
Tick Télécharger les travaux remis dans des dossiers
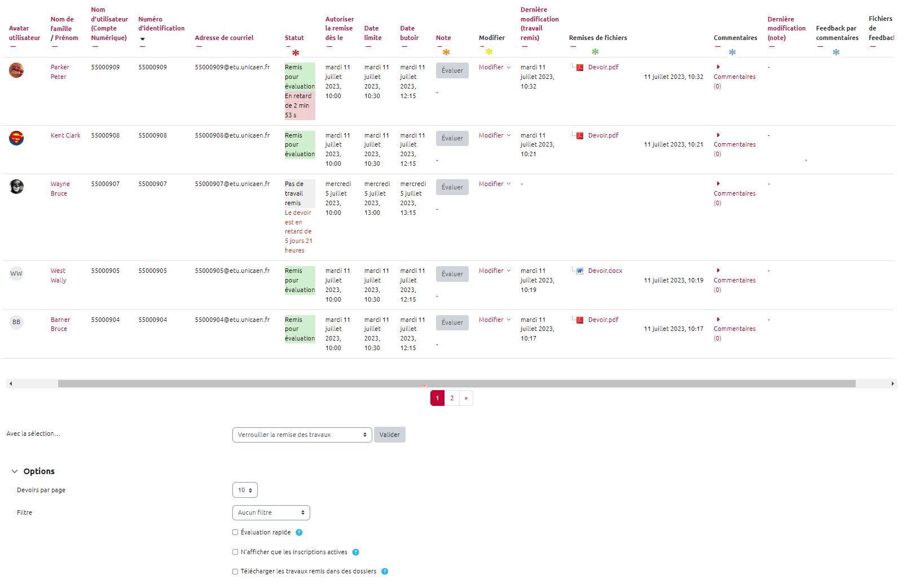235,572
